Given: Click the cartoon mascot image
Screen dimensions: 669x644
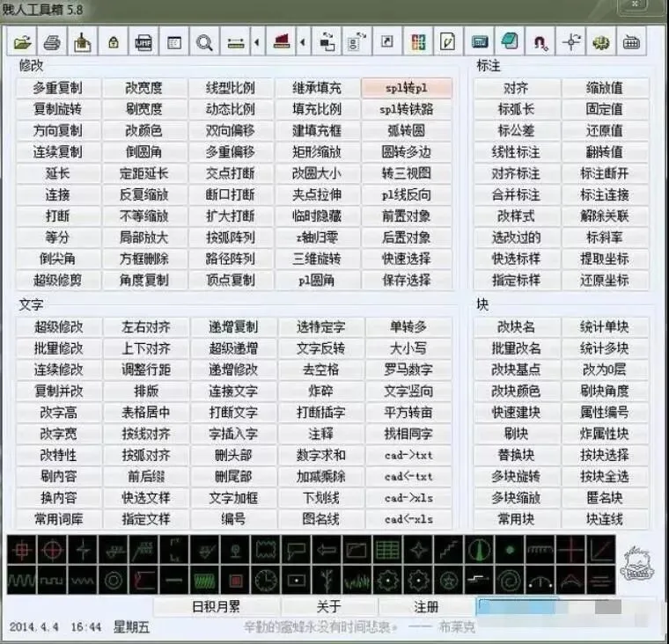Looking at the screenshot, I should click(637, 563).
